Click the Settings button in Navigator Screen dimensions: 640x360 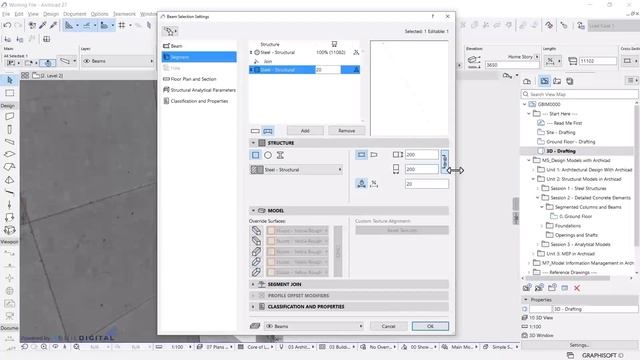tap(579, 345)
